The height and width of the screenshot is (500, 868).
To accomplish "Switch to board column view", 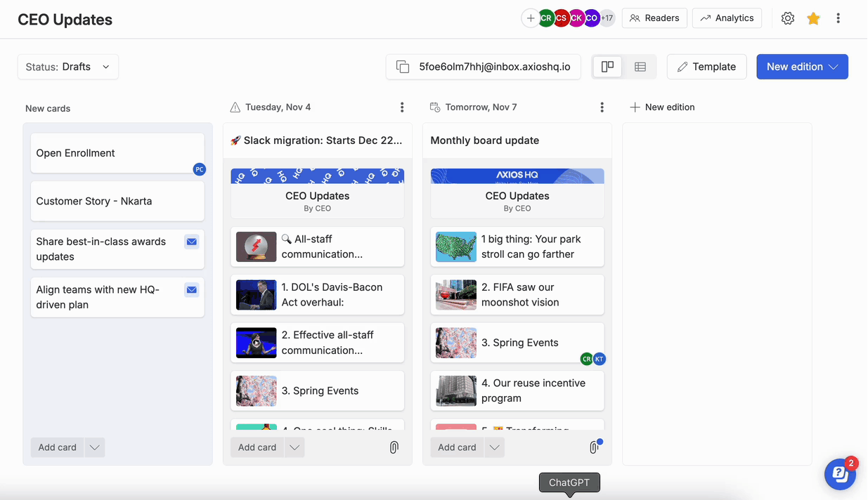I will point(607,67).
